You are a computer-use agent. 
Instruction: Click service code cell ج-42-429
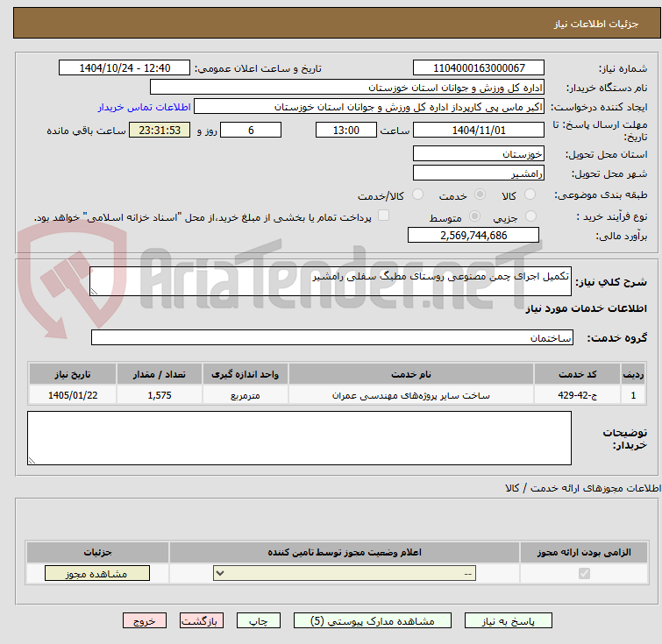[577, 395]
